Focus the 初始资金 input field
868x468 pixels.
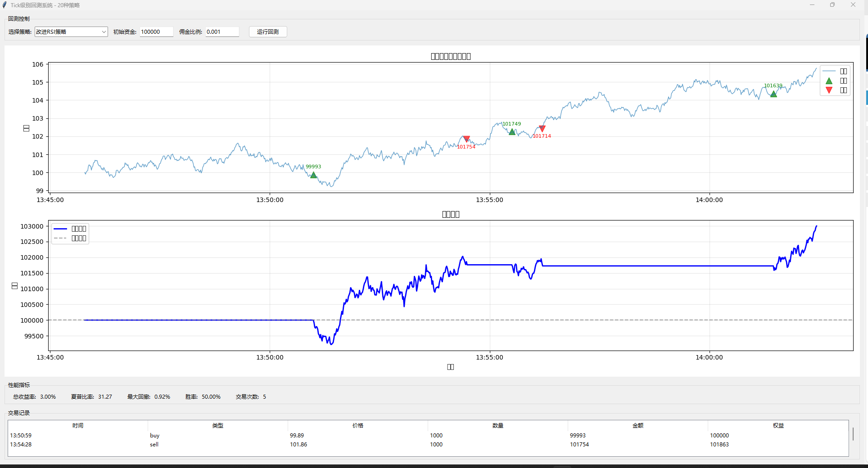[x=156, y=32]
